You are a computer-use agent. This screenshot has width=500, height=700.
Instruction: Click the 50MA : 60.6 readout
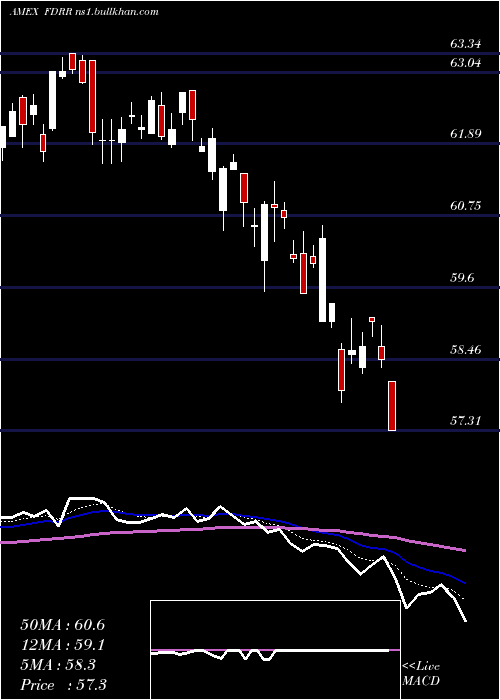62,625
